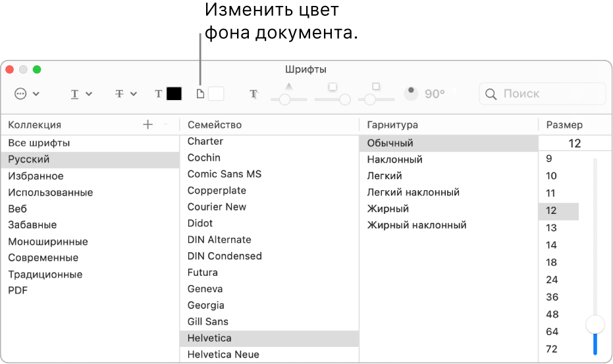Viewport: 613px width, 364px height.
Task: Open strikethrough style dropdown chevron
Action: (134, 94)
